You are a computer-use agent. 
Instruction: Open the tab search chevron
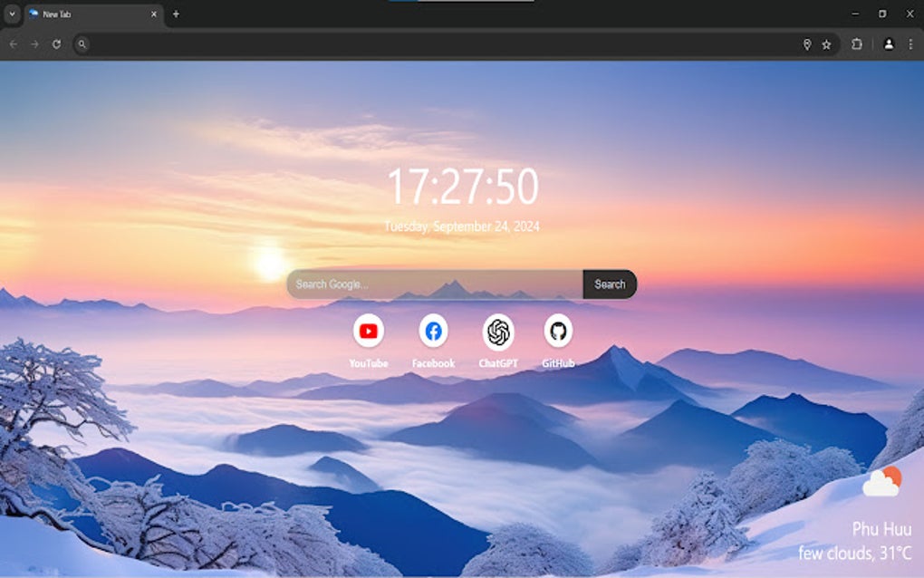click(11, 14)
